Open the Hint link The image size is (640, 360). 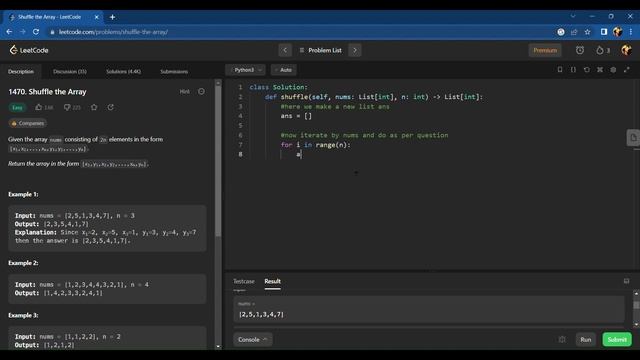click(x=184, y=91)
